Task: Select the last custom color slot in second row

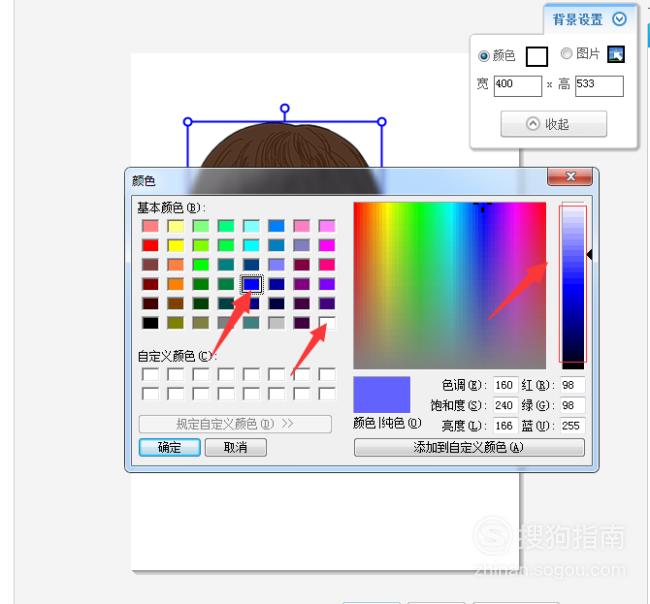Action: tap(327, 393)
